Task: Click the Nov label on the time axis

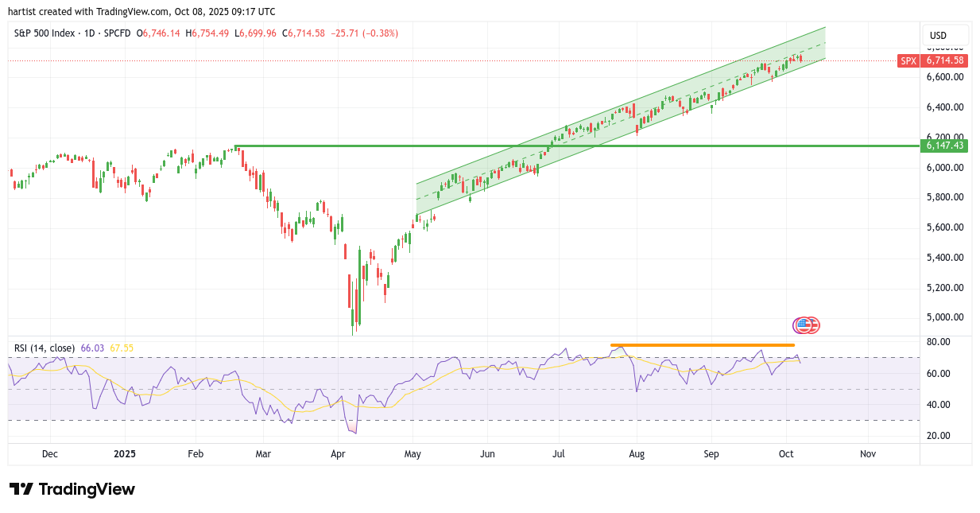Action: pyautogui.click(x=867, y=454)
